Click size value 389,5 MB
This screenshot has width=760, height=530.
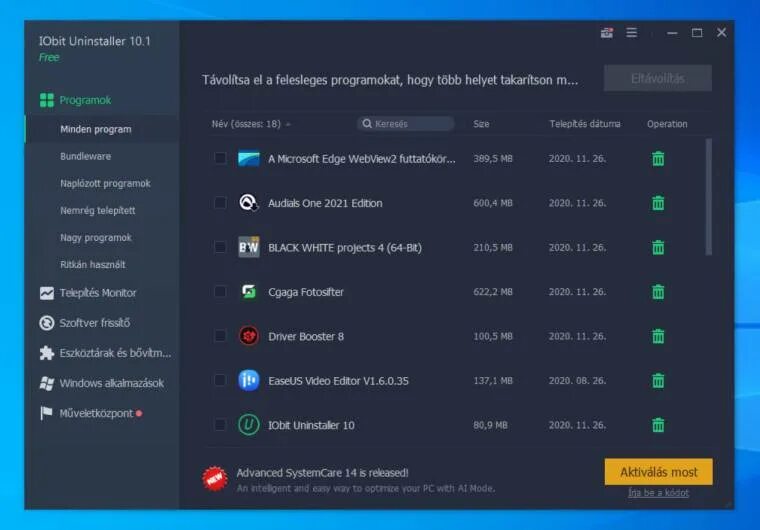[x=492, y=159]
